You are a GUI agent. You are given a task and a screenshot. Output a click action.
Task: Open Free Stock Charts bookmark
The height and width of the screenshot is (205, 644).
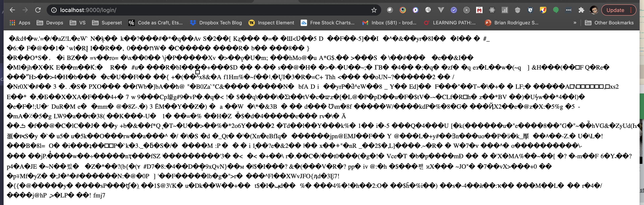tap(328, 23)
